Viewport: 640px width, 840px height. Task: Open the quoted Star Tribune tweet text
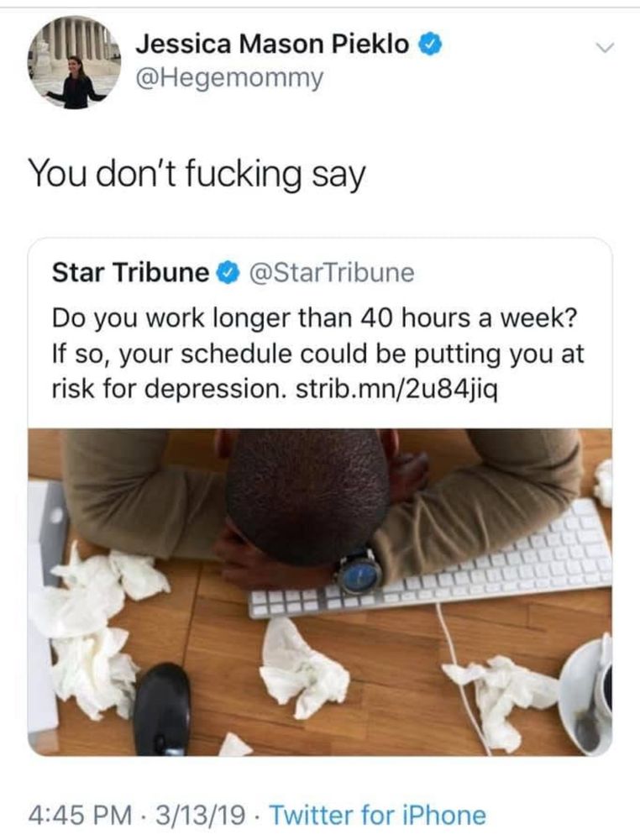tap(317, 354)
